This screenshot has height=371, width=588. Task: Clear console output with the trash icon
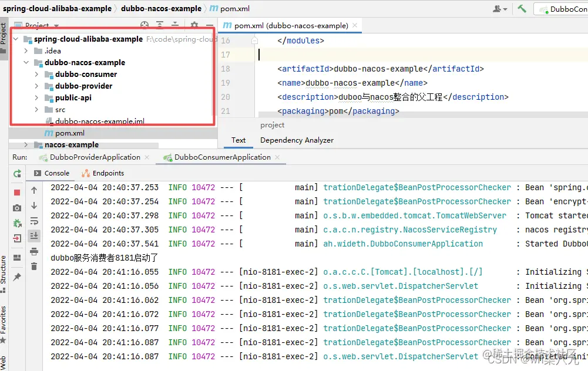[x=33, y=267]
